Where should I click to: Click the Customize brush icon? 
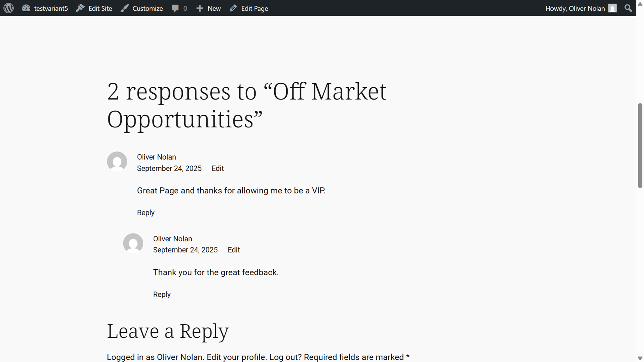125,8
